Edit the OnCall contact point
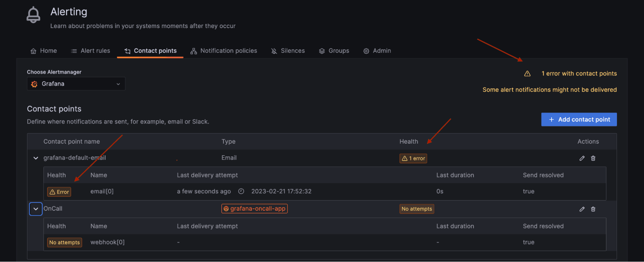This screenshot has width=644, height=262. point(582,209)
